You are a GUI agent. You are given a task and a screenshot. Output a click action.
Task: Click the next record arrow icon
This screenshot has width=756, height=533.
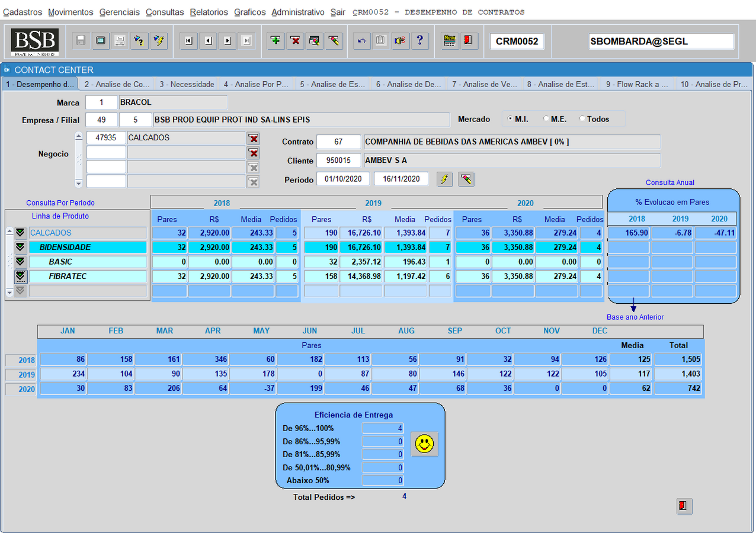228,41
